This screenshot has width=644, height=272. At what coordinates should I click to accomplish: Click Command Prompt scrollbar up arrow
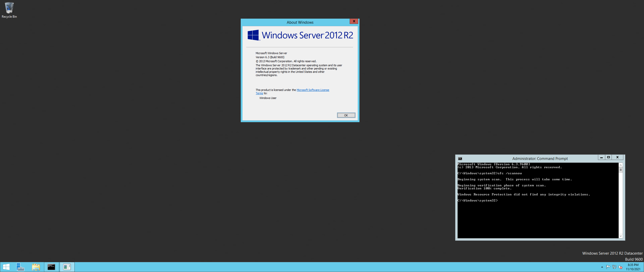click(621, 165)
